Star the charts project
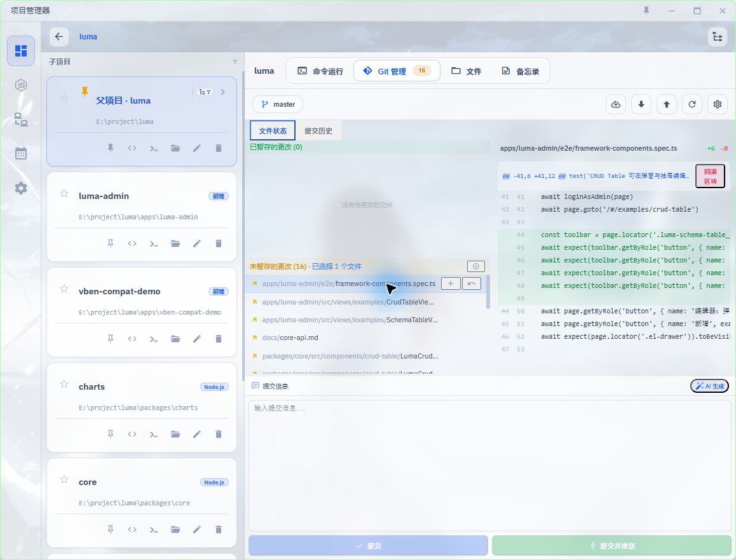Image resolution: width=736 pixels, height=560 pixels. (x=64, y=384)
